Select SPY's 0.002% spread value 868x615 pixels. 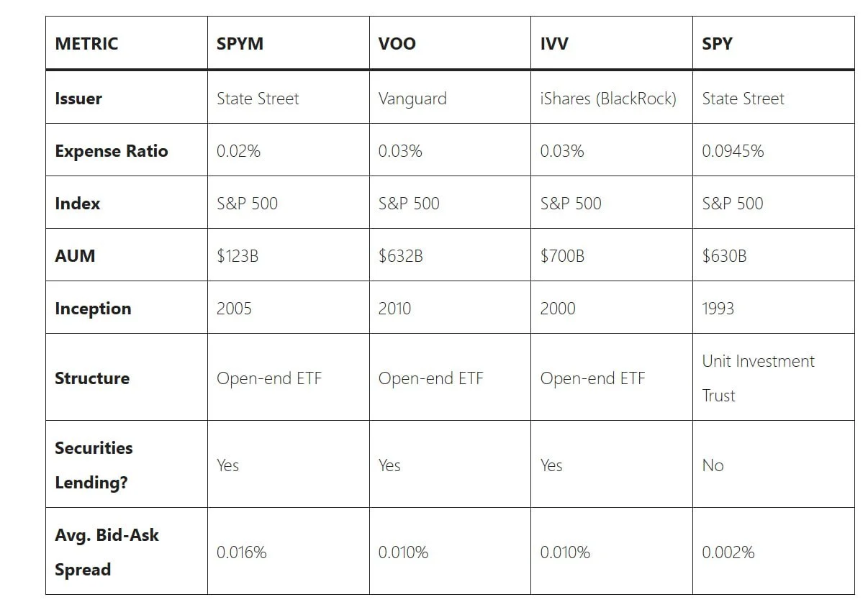click(x=728, y=552)
